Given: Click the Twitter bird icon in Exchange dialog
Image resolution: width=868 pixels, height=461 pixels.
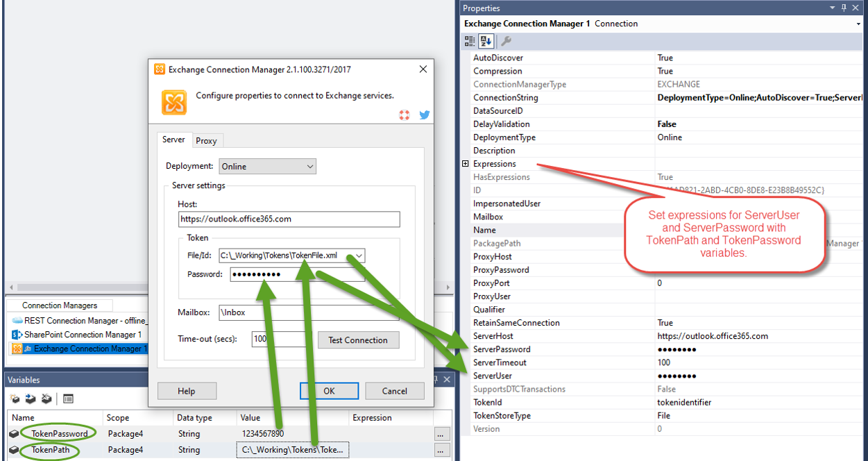Looking at the screenshot, I should click(x=425, y=115).
